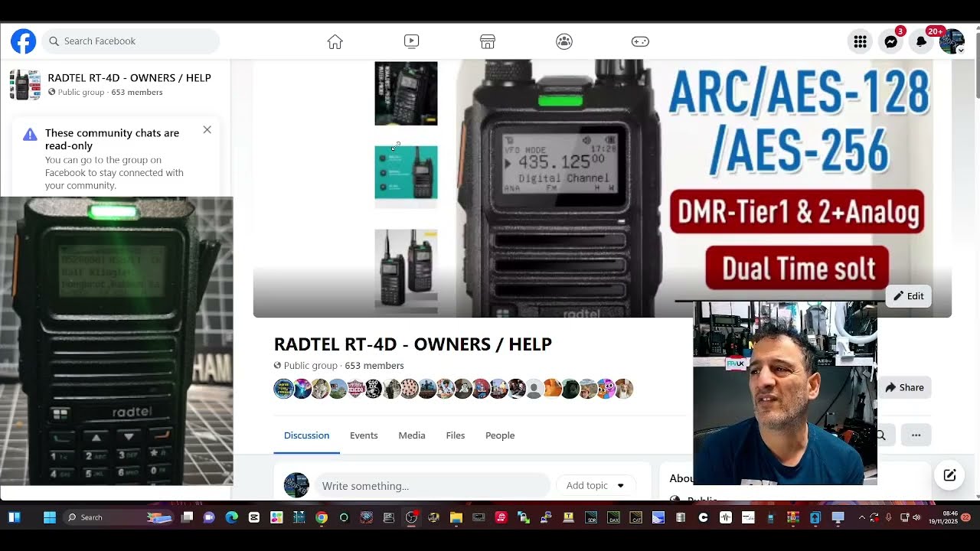Switch to the People tab
This screenshot has width=980, height=551.
tap(500, 435)
